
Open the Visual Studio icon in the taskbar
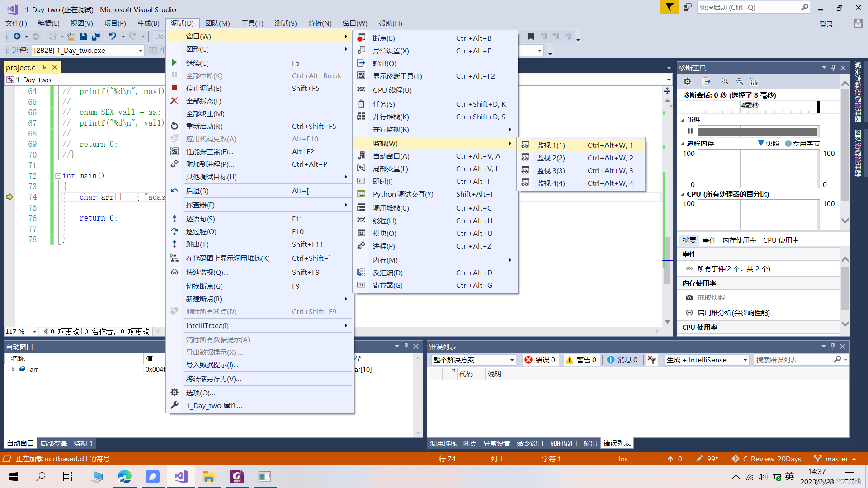tap(181, 477)
